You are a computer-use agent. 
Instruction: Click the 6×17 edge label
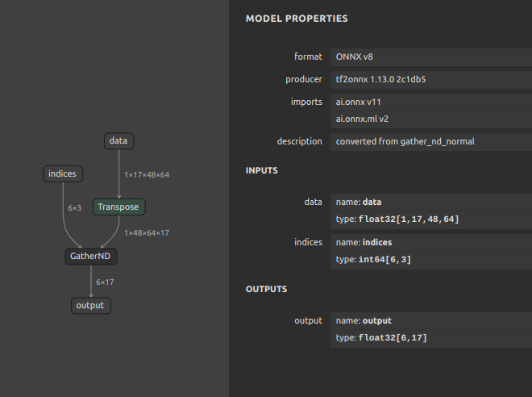[105, 282]
